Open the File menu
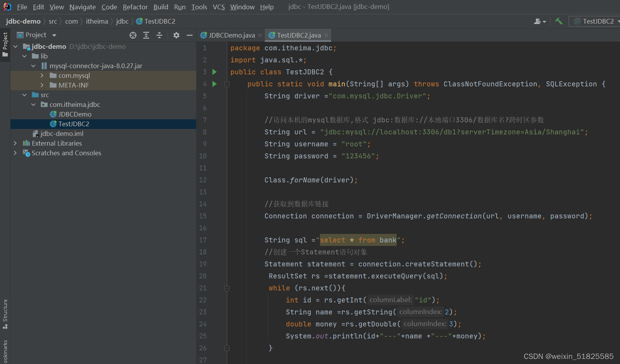This screenshot has width=620, height=364. (22, 7)
